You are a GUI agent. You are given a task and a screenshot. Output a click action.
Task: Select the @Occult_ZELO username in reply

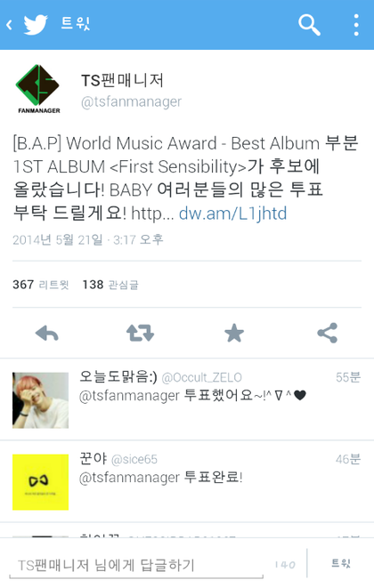pos(201,377)
